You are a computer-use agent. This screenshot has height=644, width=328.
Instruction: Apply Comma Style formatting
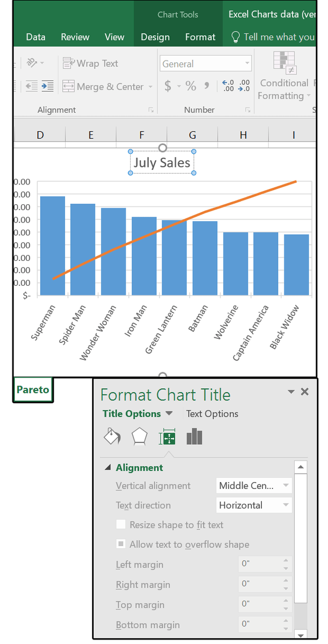click(x=206, y=85)
